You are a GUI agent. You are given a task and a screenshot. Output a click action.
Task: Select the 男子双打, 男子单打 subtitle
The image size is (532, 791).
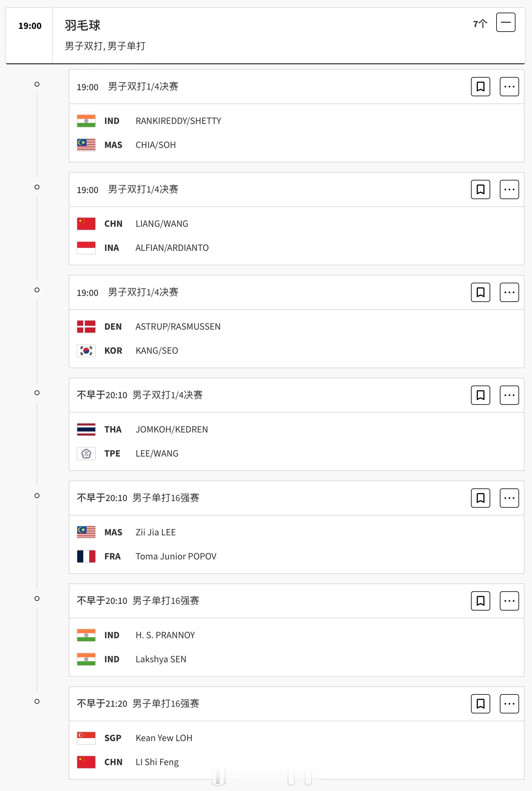(105, 46)
